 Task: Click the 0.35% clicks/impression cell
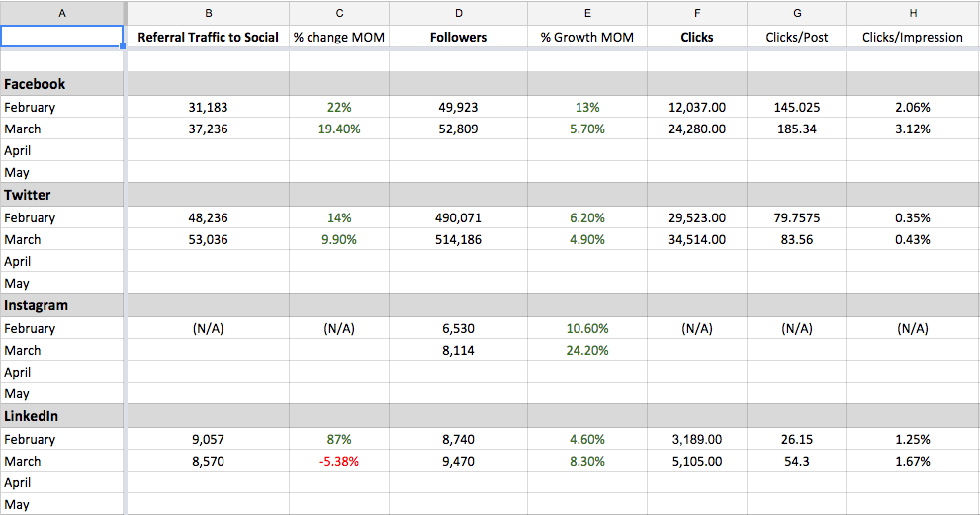tap(913, 217)
